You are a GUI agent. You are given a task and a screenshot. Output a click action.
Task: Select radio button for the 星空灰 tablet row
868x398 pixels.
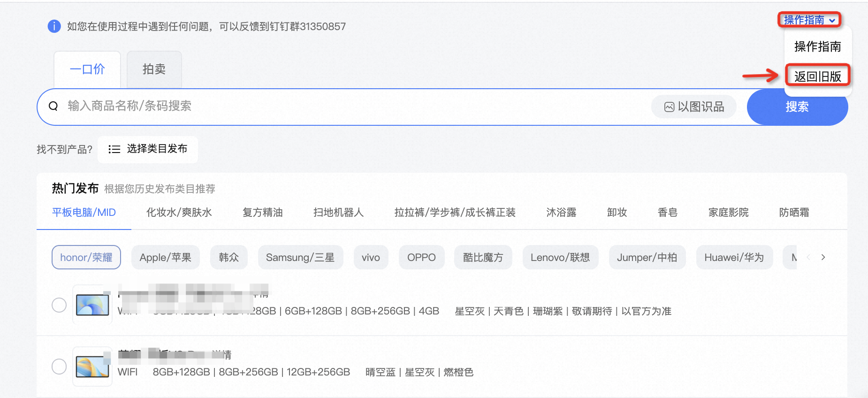pyautogui.click(x=59, y=305)
